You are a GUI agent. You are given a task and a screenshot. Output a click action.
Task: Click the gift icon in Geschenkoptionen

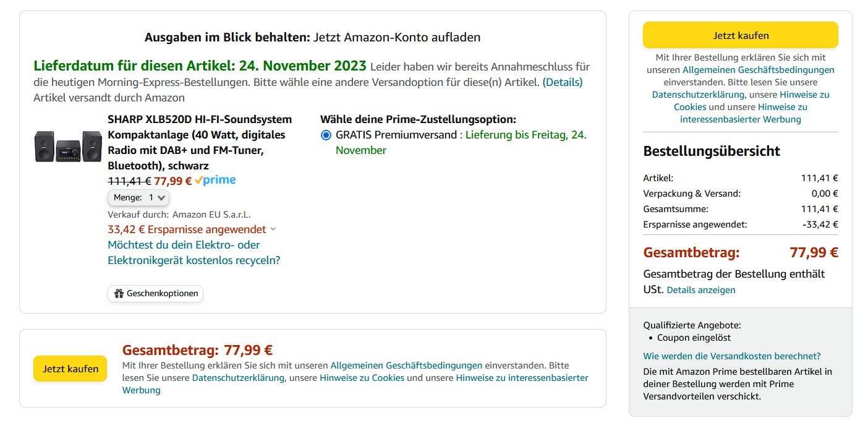119,294
